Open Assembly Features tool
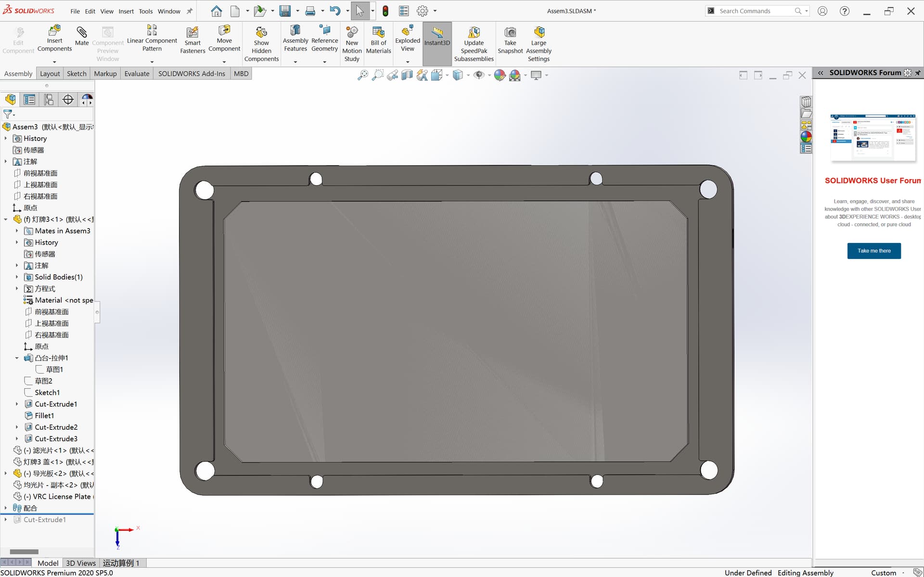 (295, 38)
